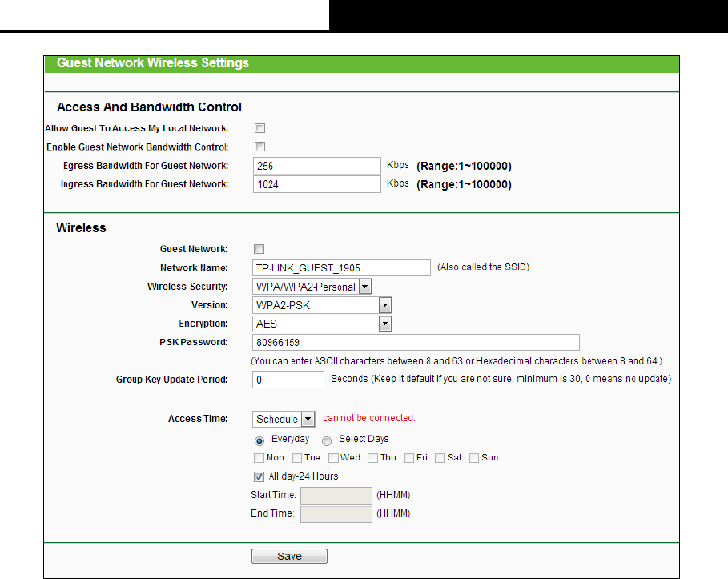This screenshot has height=579, width=728.
Task: Open the Access Time Schedule dropdown
Action: pos(284,420)
